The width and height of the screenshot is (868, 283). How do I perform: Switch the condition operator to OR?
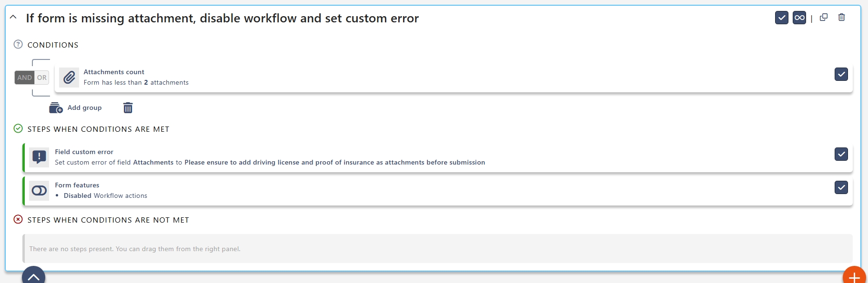[x=42, y=78]
